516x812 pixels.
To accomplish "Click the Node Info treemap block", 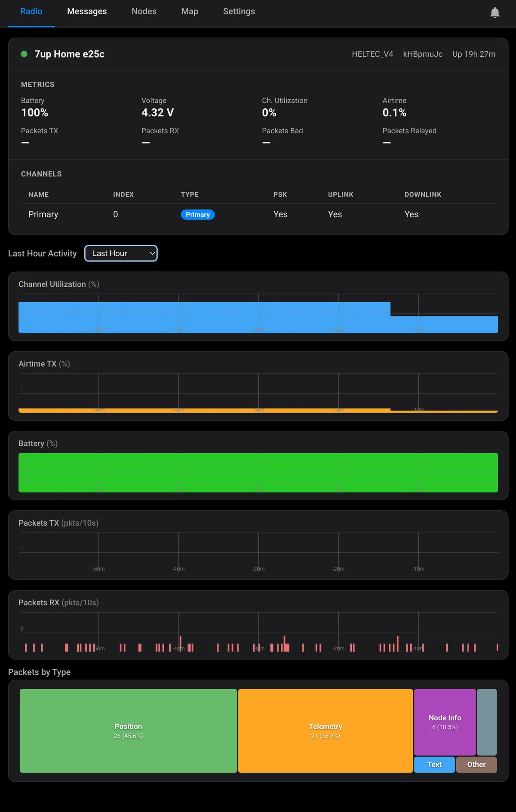I will click(445, 722).
